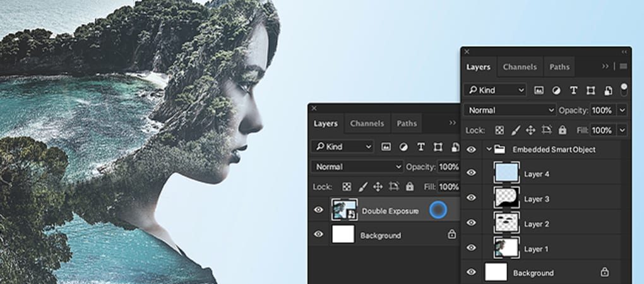Screen dimensions: 644x284
Task: Hide Background layer in right panel
Action: click(x=471, y=272)
